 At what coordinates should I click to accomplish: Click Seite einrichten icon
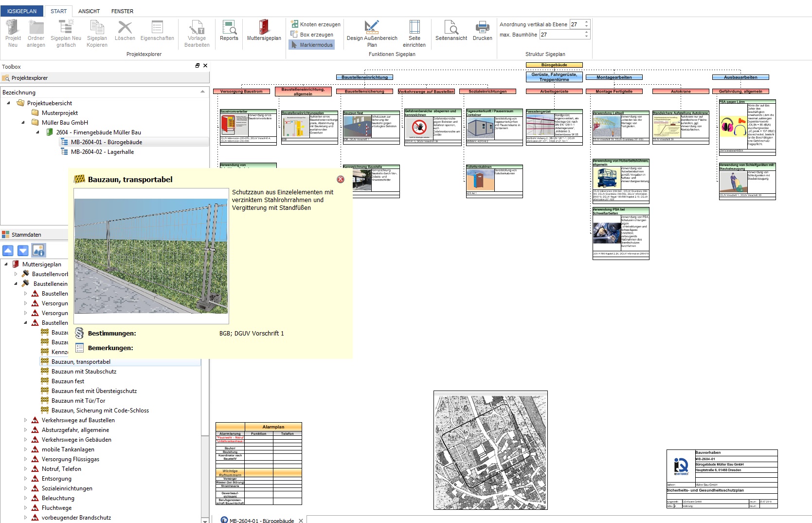click(414, 30)
